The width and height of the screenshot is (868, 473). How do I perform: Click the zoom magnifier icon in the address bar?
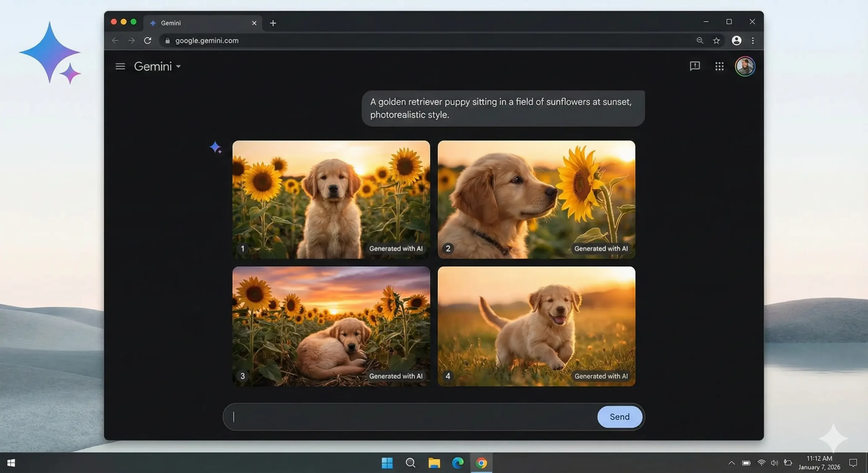pyautogui.click(x=699, y=40)
